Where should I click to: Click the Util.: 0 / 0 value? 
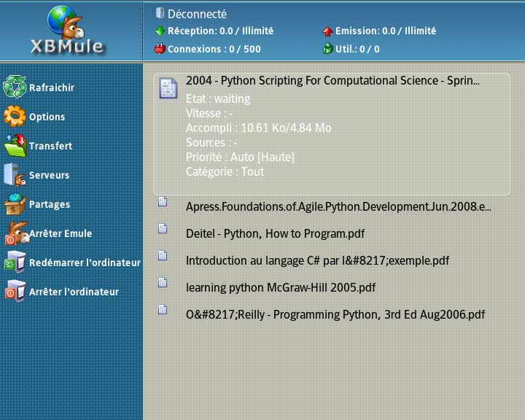tap(357, 49)
